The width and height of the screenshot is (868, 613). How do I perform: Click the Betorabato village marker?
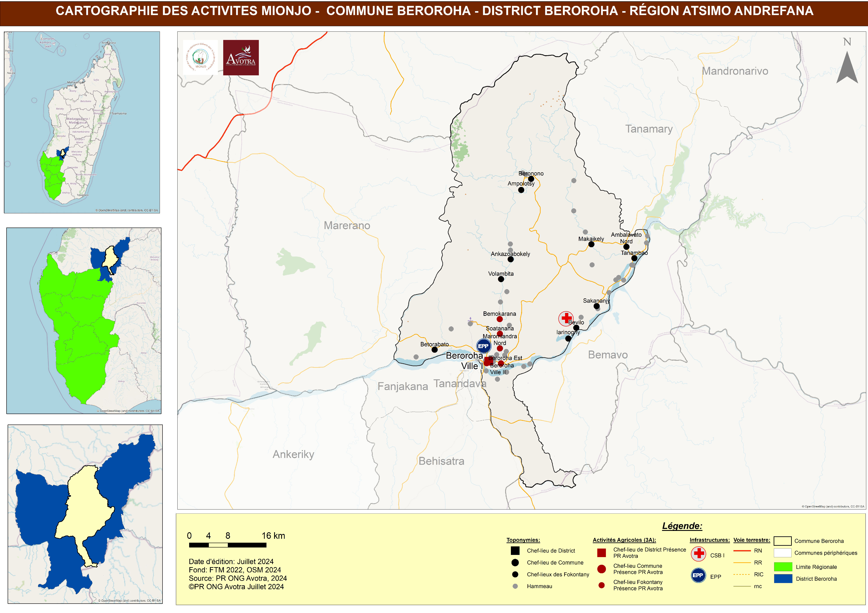tap(435, 350)
